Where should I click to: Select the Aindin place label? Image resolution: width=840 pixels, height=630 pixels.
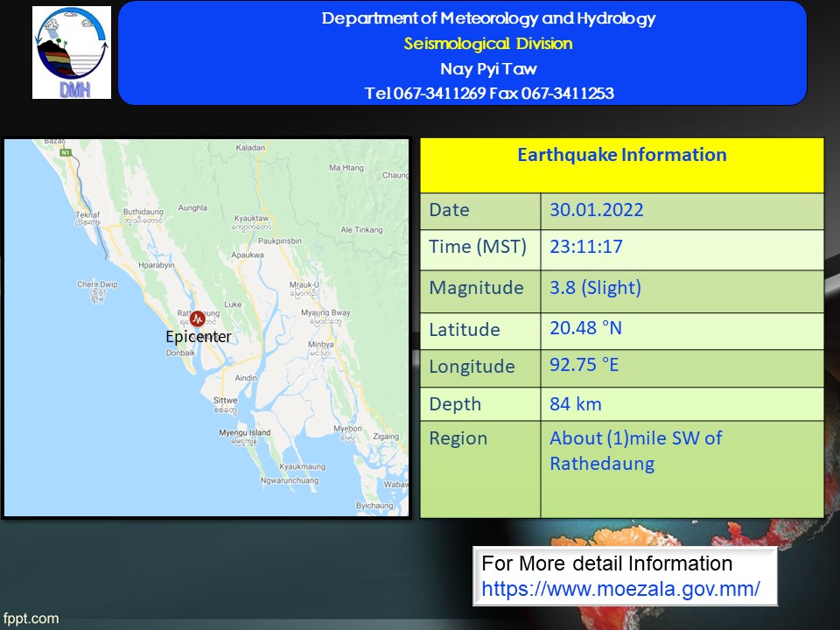point(246,378)
